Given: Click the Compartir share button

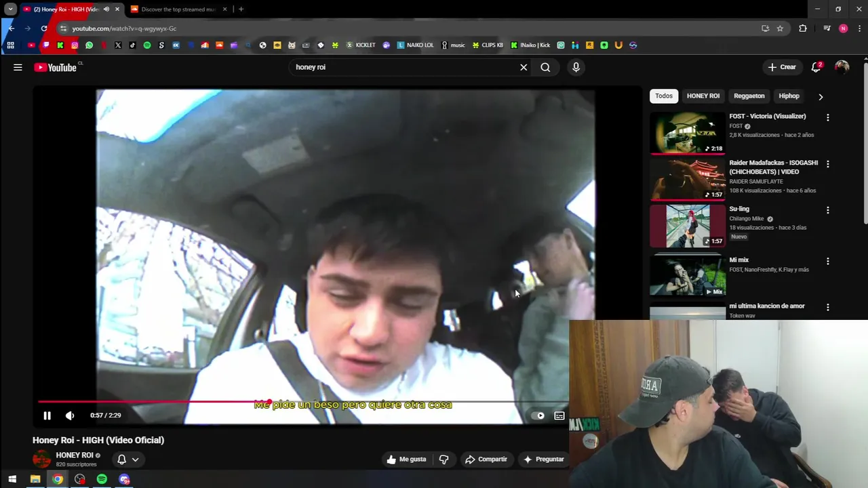Looking at the screenshot, I should tap(486, 460).
